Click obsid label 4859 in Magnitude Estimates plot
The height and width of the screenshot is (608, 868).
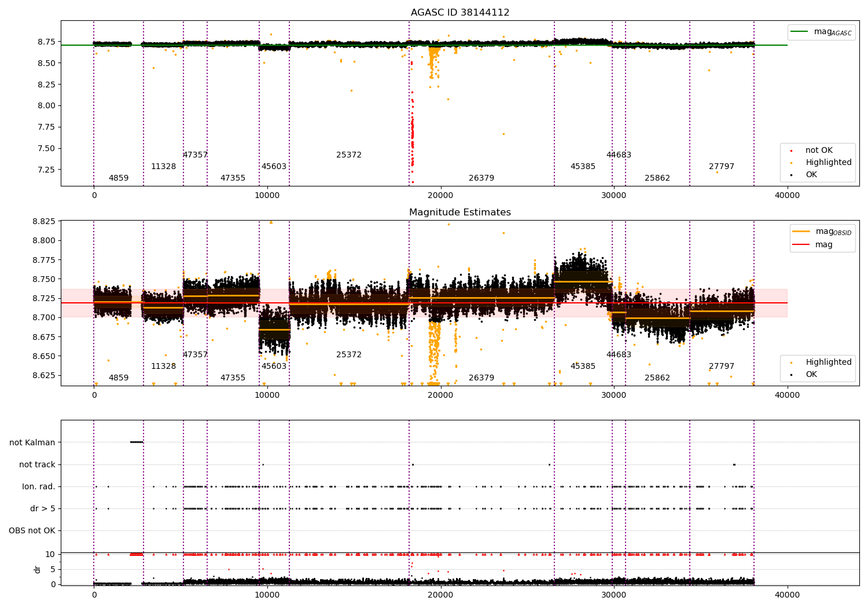coord(119,378)
